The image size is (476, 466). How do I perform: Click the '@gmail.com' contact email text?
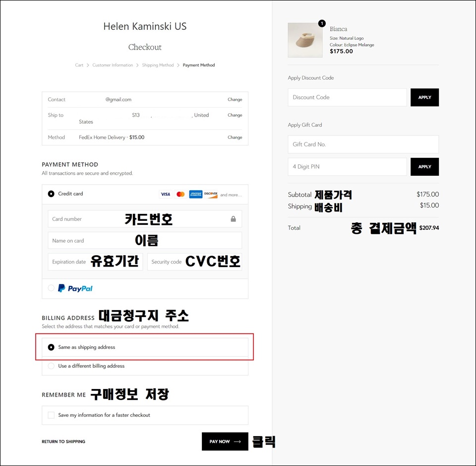point(119,99)
